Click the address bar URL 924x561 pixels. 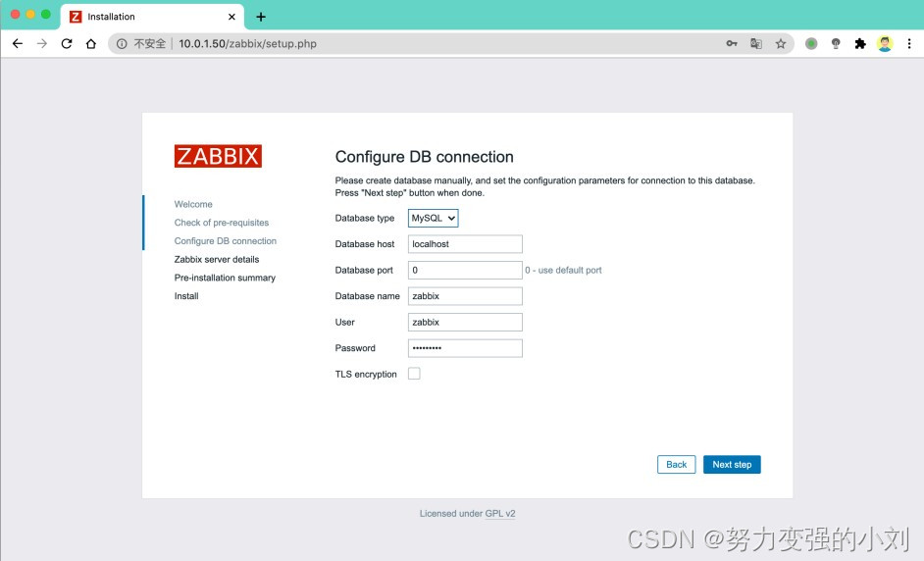(x=247, y=43)
